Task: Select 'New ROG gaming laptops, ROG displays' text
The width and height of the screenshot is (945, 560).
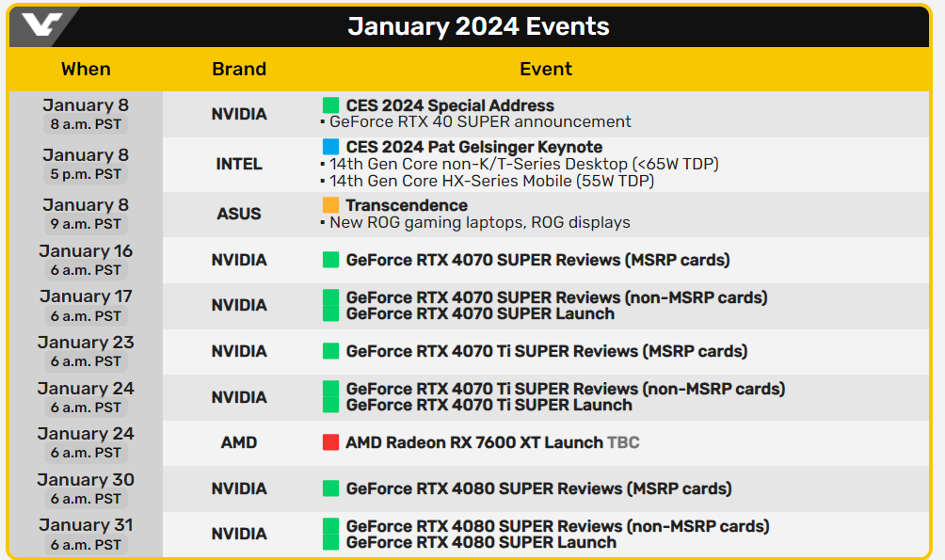Action: pos(480,222)
